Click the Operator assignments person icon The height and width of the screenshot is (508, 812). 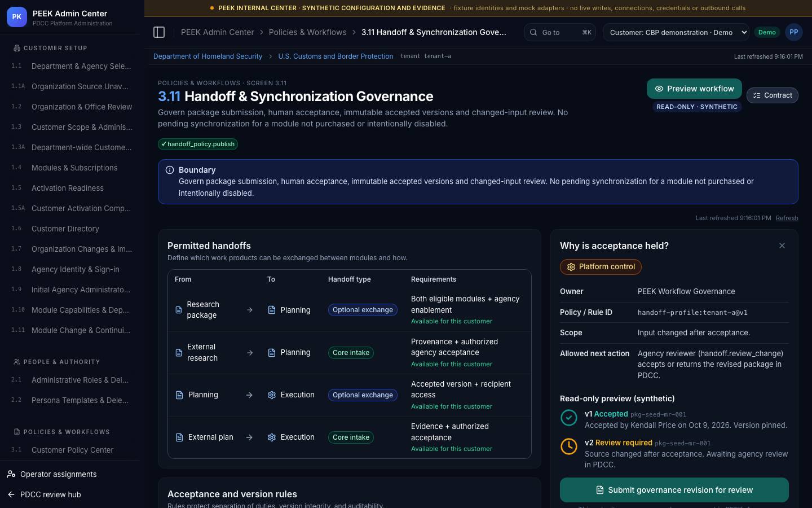pyautogui.click(x=11, y=474)
